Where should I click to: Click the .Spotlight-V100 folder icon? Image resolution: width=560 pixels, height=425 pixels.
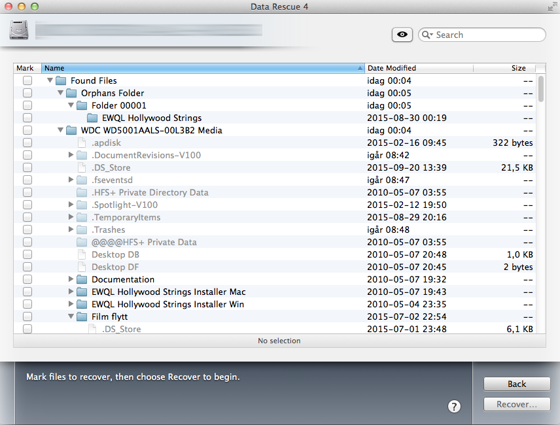(x=82, y=205)
